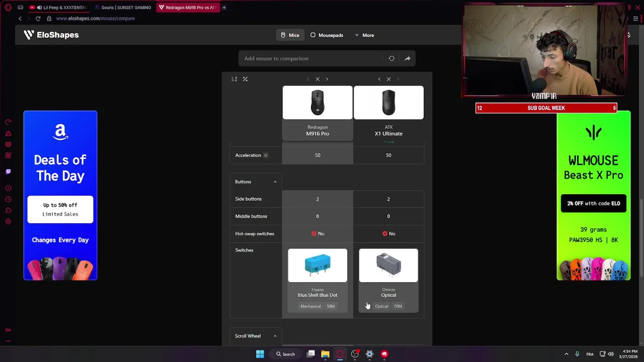Screen dimensions: 644x362
Task: Click the Middle buttons row label
Action: tap(251, 216)
